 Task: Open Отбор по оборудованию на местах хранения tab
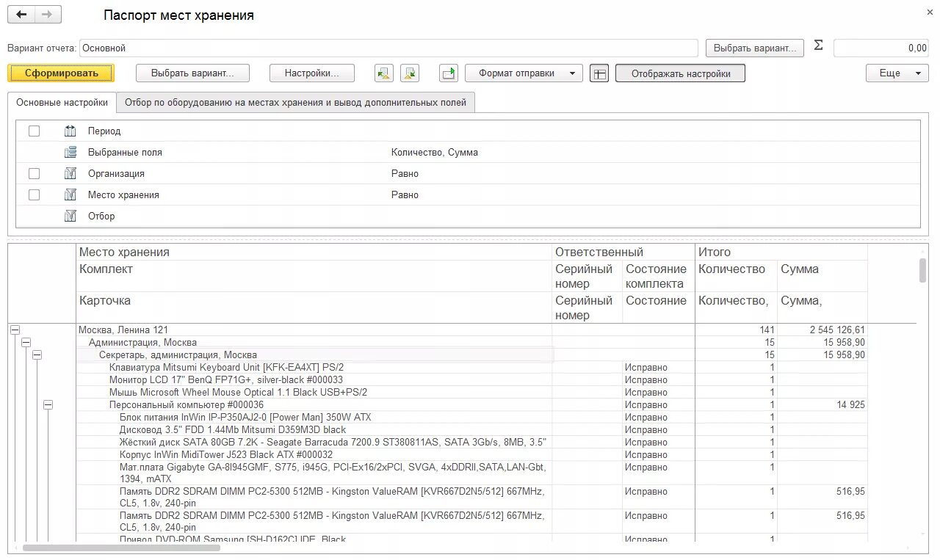point(296,103)
